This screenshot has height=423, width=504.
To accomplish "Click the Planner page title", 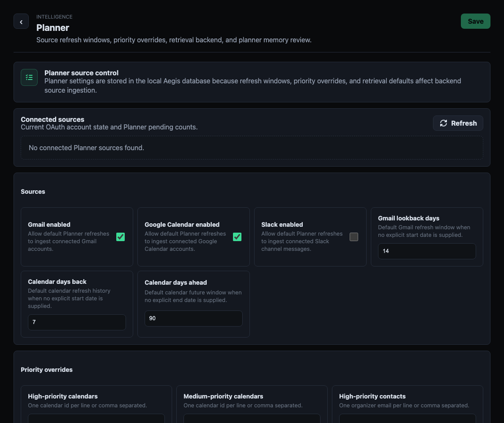I will point(53,27).
